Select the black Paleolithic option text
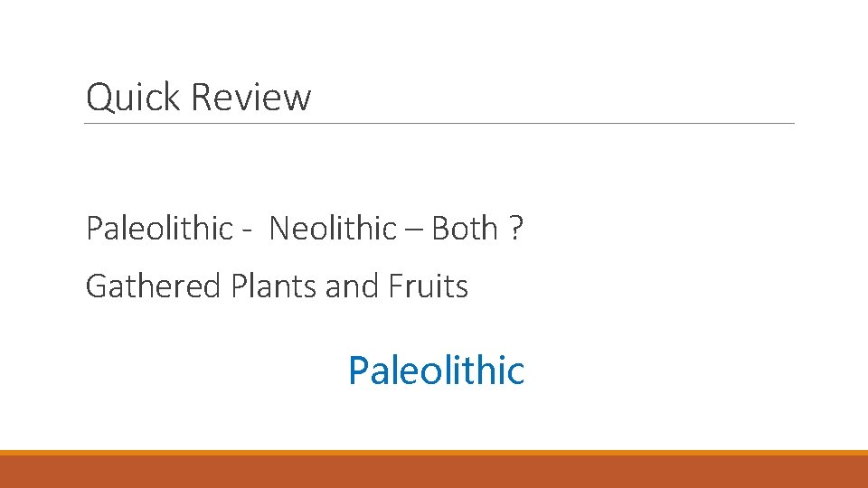The width and height of the screenshot is (868, 488). (159, 229)
